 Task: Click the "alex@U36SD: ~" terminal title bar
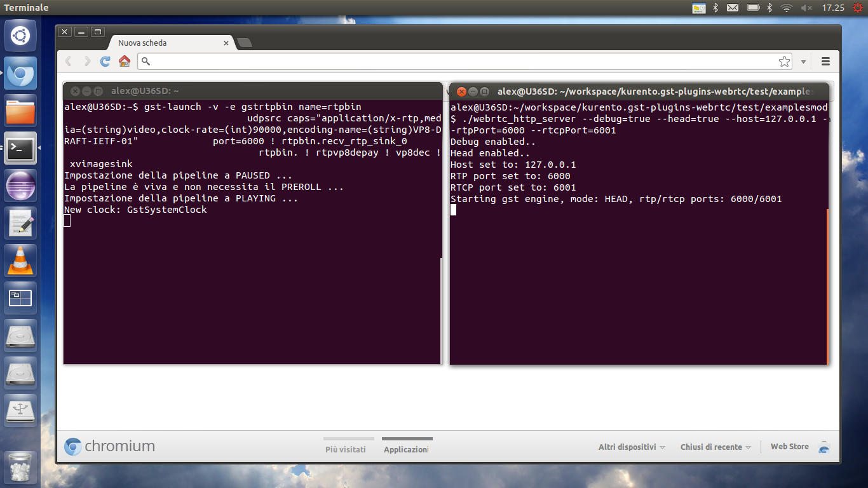[253, 91]
